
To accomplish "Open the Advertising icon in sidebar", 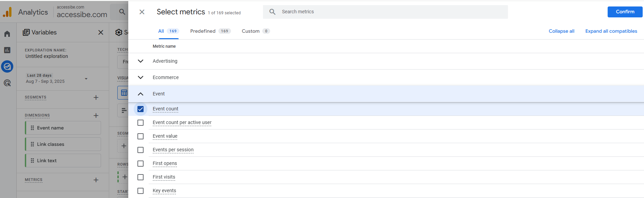I will 7,83.
